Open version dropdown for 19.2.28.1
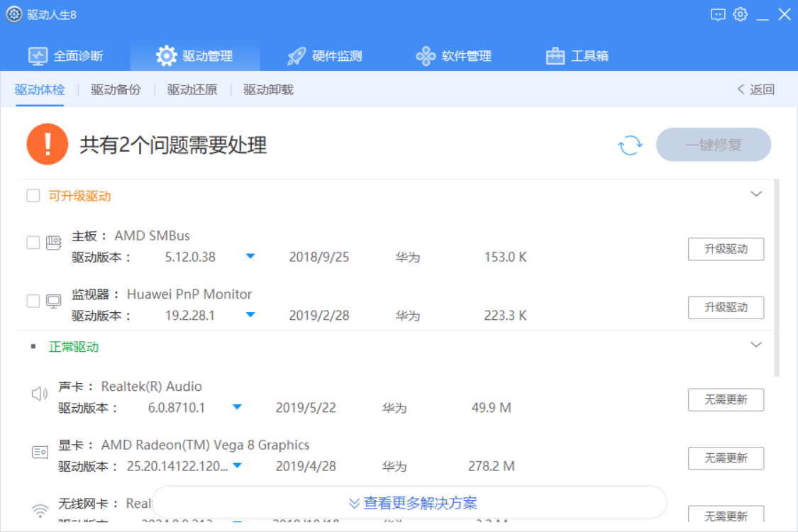 point(250,315)
